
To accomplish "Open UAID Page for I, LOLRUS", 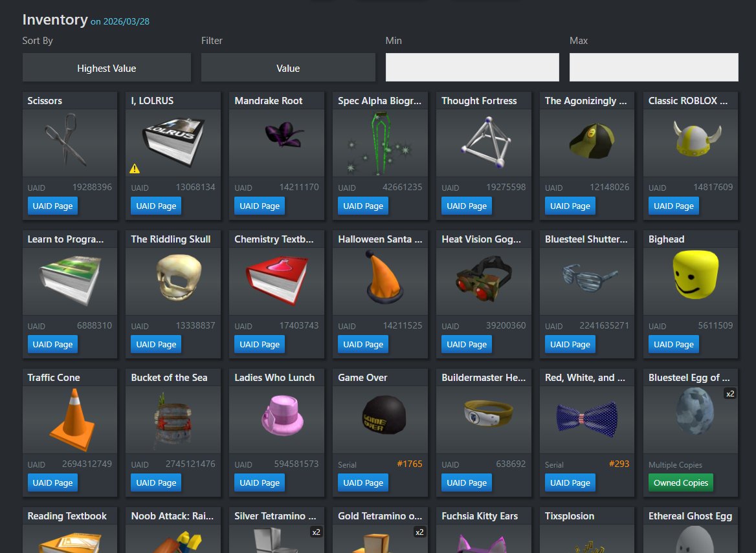I will 156,206.
